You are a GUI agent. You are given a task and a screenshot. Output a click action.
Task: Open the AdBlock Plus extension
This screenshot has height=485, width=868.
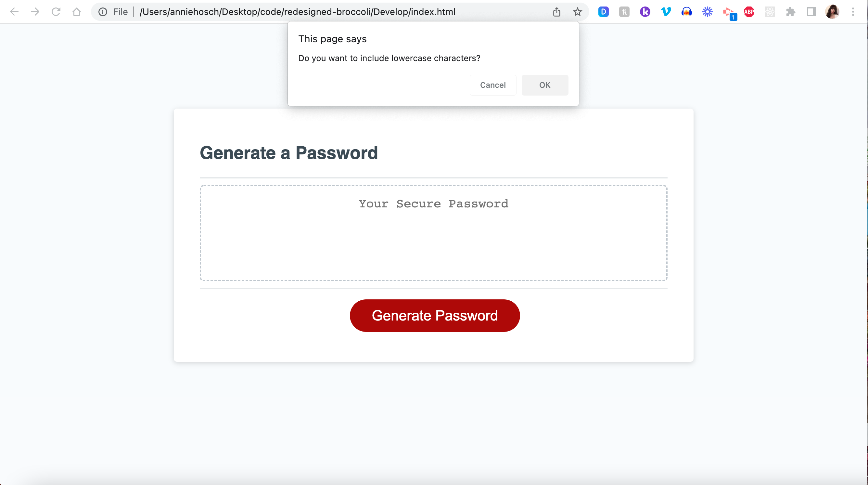[x=749, y=11]
